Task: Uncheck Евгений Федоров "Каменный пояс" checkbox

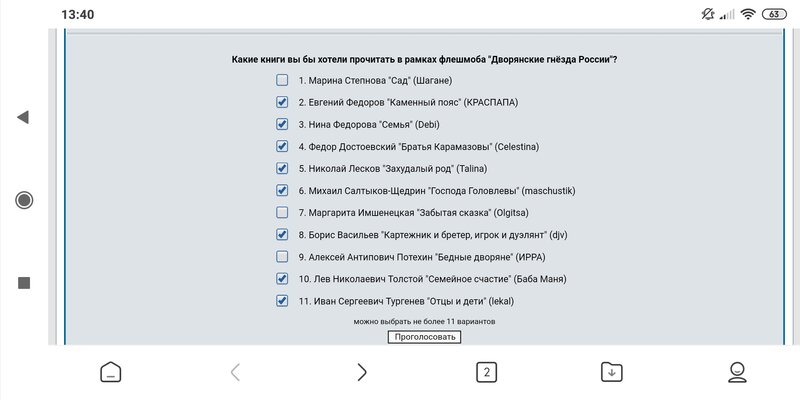Action: 282,102
